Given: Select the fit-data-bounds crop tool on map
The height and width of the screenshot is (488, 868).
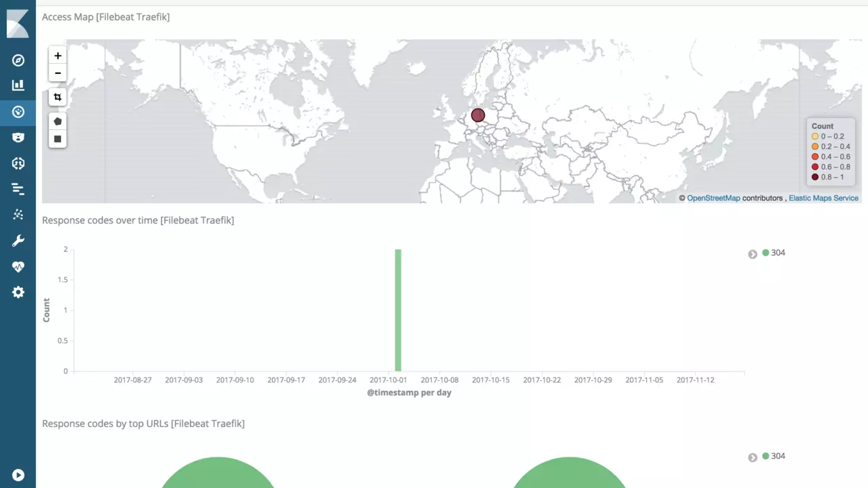Looking at the screenshot, I should coord(58,97).
